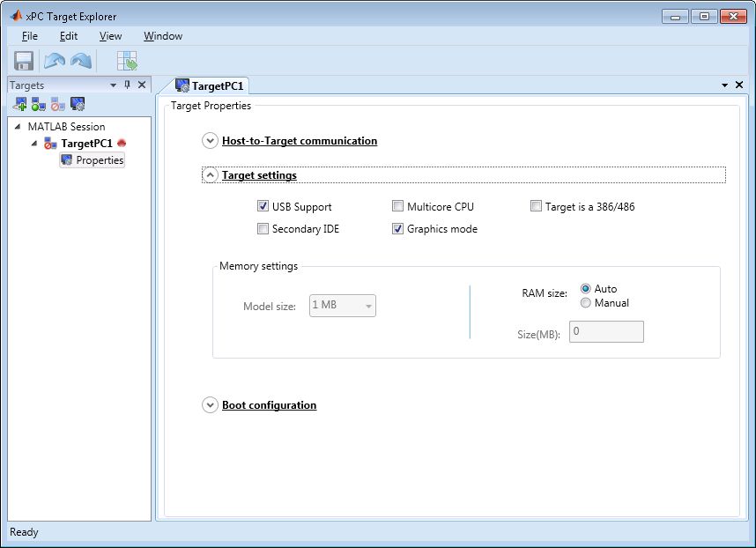Screen dimensions: 756x548
Task: Click the Ready status bar text
Action: [24, 532]
